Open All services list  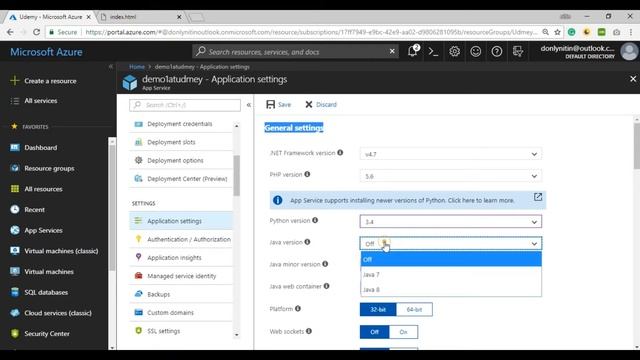tap(34, 101)
